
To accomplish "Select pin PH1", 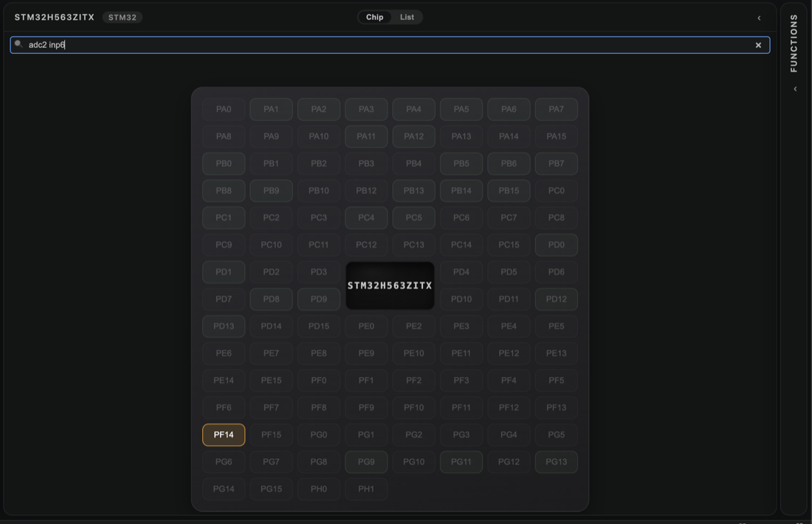I will [366, 489].
